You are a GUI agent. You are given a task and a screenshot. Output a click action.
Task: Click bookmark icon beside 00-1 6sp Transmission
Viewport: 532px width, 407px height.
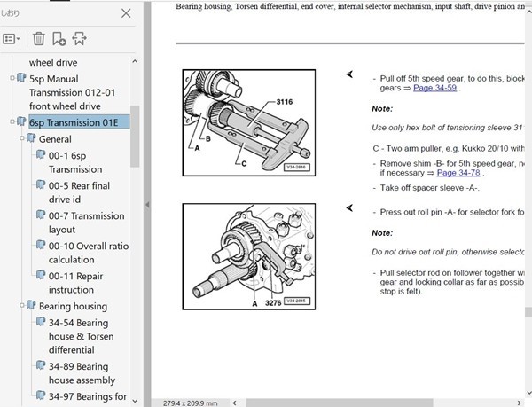[41, 155]
